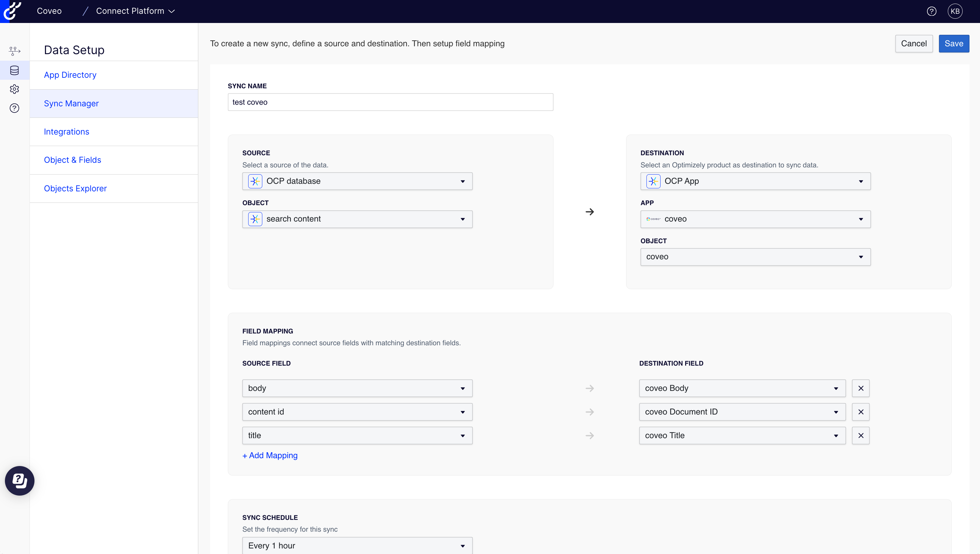Viewport: 980px width, 554px height.
Task: Remove the coveo Body mapping row
Action: coord(860,388)
